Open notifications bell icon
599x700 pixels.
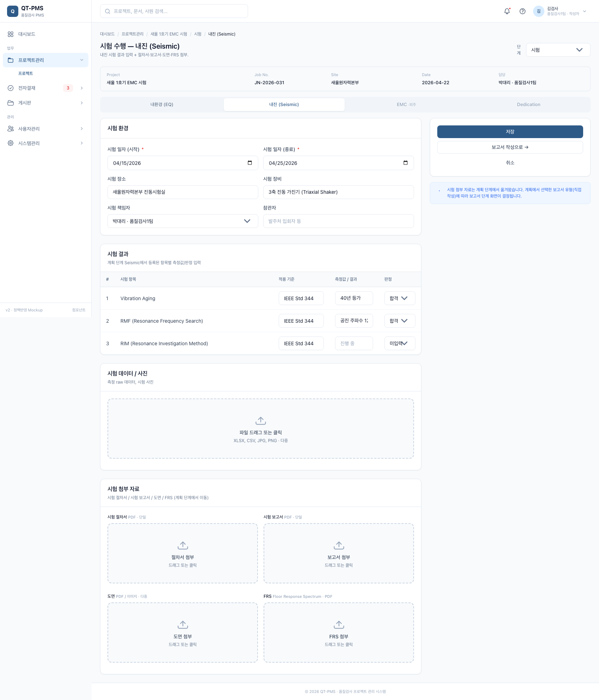(507, 11)
